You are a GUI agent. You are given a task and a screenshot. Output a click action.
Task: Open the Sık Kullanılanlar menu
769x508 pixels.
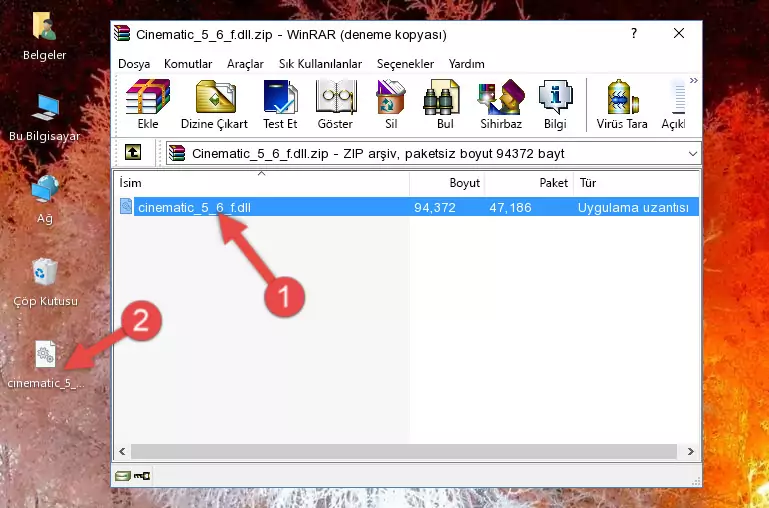pyautogui.click(x=320, y=64)
